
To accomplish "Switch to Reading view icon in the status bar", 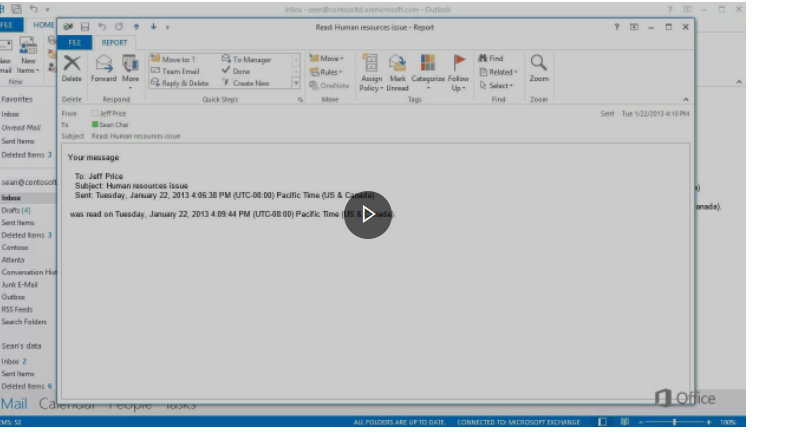I will pos(625,422).
